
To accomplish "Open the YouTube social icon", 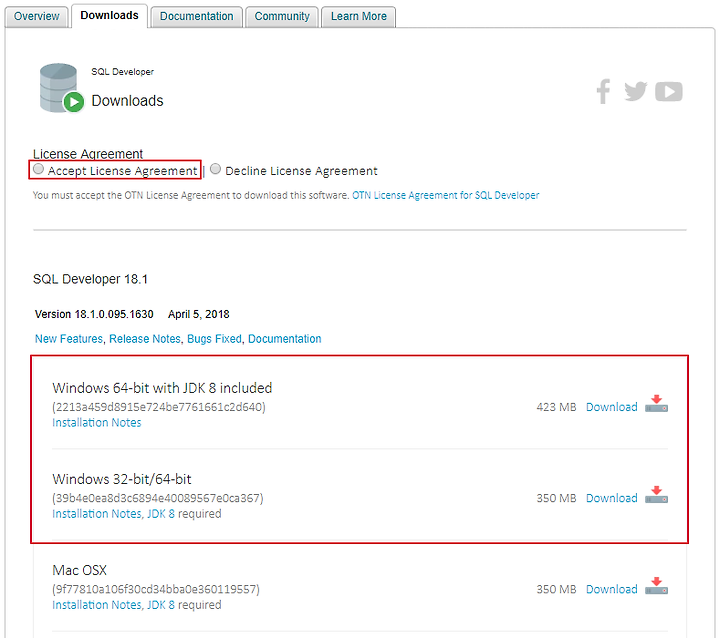I will pos(669,91).
